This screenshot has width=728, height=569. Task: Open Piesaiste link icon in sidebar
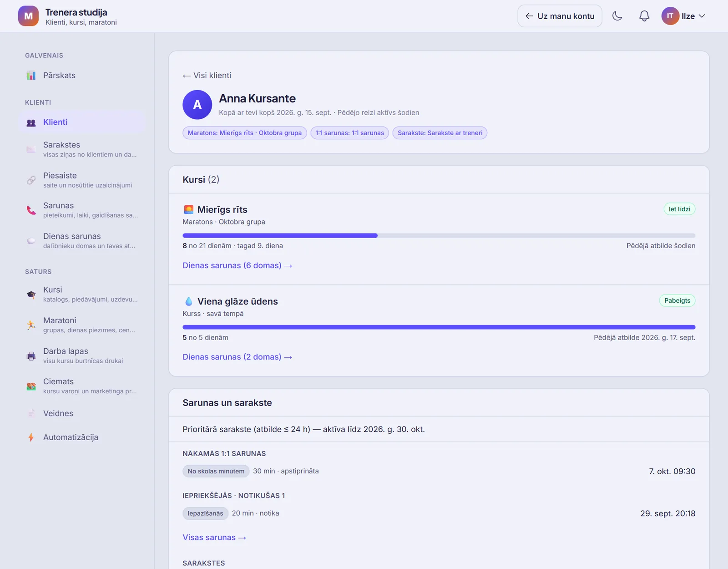click(x=31, y=180)
